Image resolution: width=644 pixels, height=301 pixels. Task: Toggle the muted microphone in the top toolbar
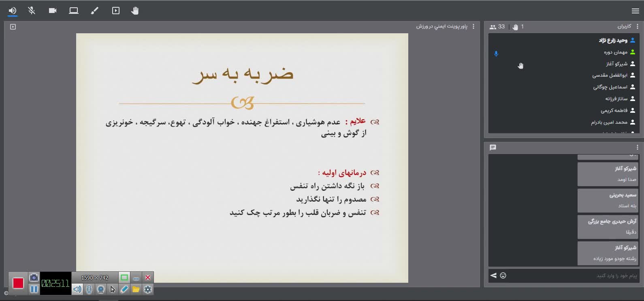click(x=32, y=11)
